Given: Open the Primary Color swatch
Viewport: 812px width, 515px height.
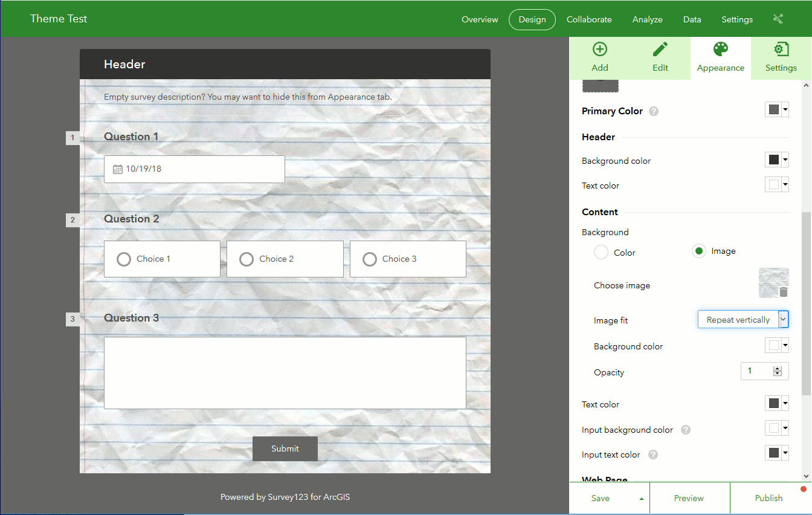Looking at the screenshot, I should click(x=777, y=109).
